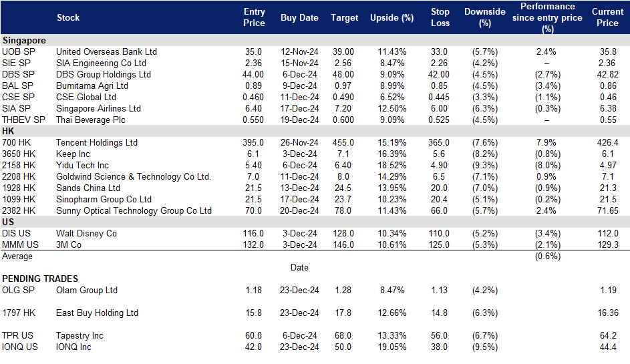The width and height of the screenshot is (630, 364).
Task: Select 'Sinopharm Group Co Ltd' stock name
Action: pyautogui.click(x=104, y=199)
